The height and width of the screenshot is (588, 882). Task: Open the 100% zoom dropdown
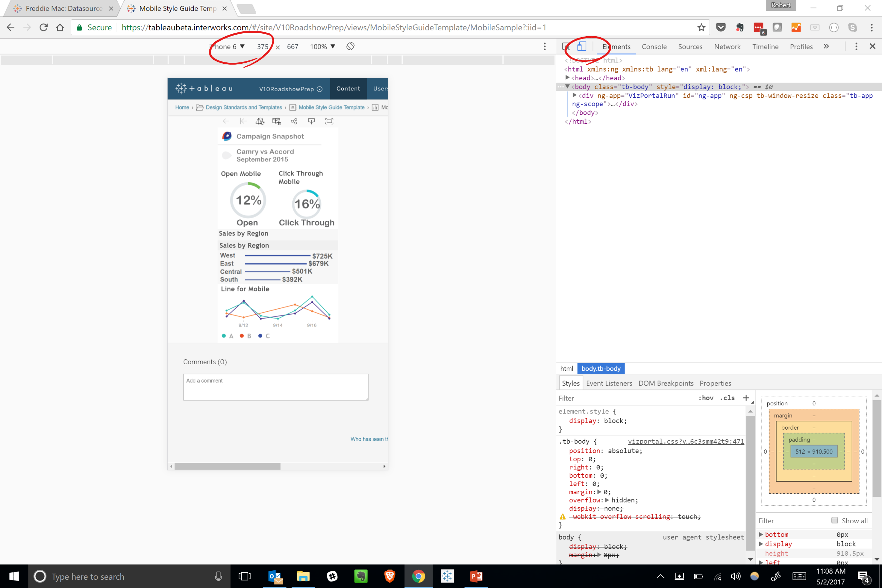coord(322,46)
